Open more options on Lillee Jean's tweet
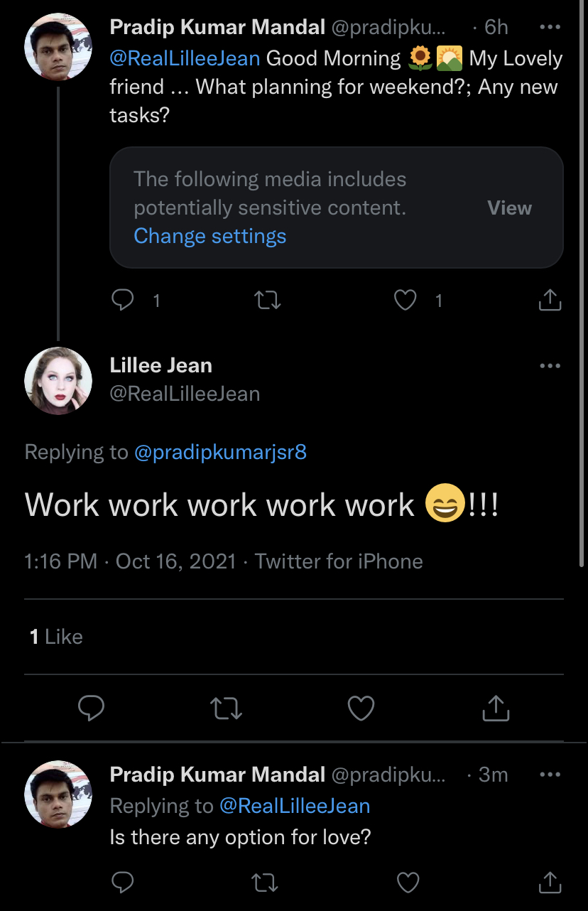Image resolution: width=588 pixels, height=911 pixels. 550,366
